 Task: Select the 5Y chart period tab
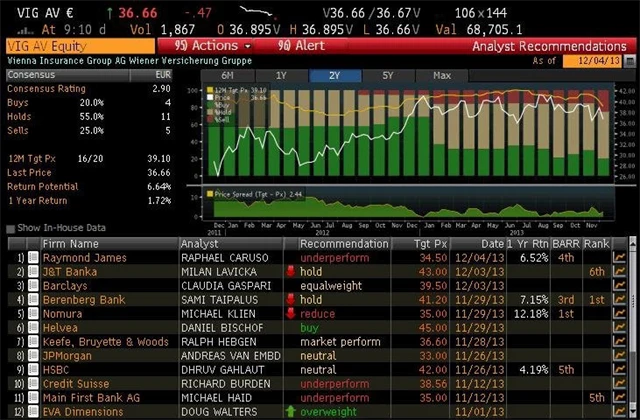pyautogui.click(x=386, y=75)
